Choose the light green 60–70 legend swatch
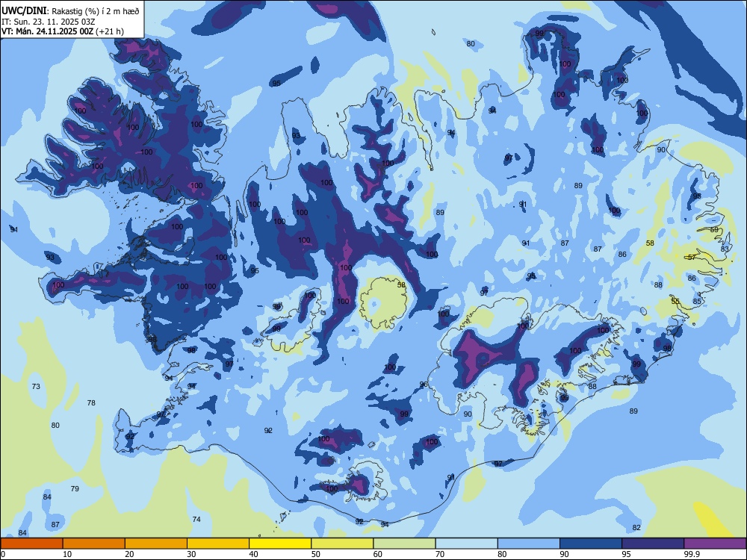 (x=404, y=544)
